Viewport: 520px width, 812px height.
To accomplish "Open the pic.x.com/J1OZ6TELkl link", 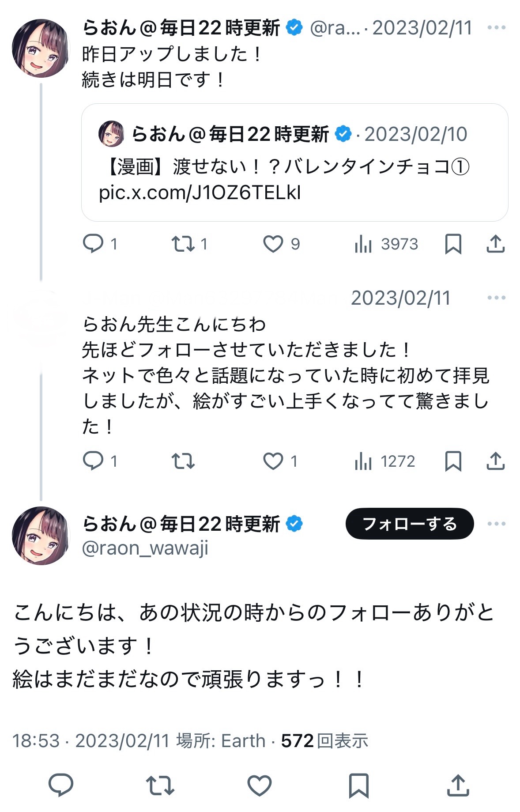I will [200, 193].
